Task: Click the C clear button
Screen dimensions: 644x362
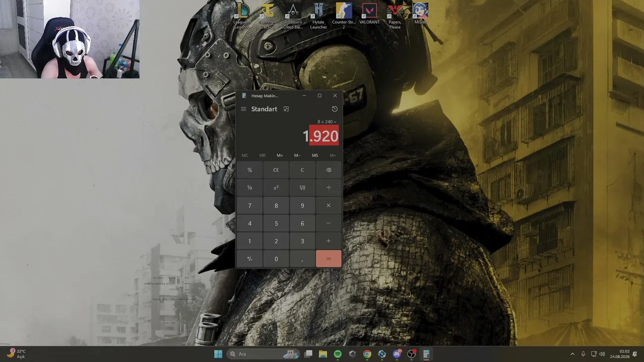Action: pos(302,170)
